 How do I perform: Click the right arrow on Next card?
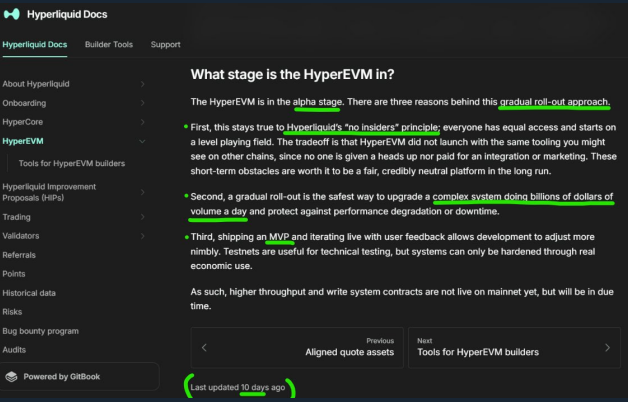(x=607, y=348)
